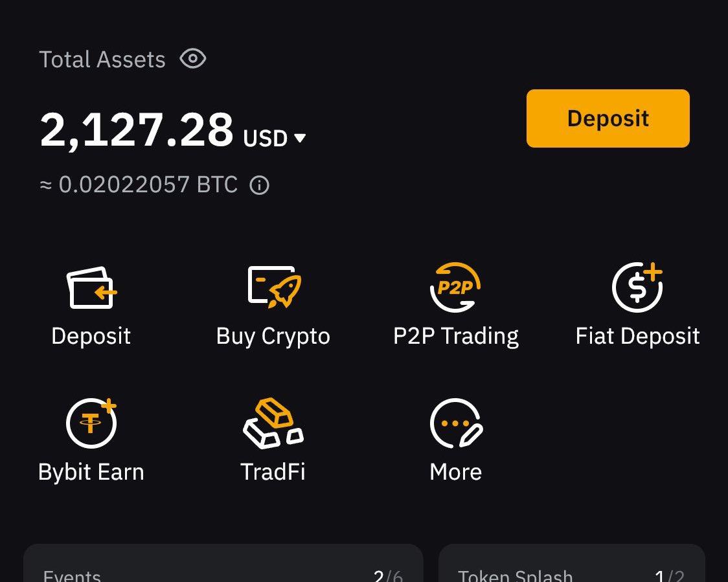The height and width of the screenshot is (582, 728).
Task: Click the Fiat Deposit label
Action: (637, 337)
